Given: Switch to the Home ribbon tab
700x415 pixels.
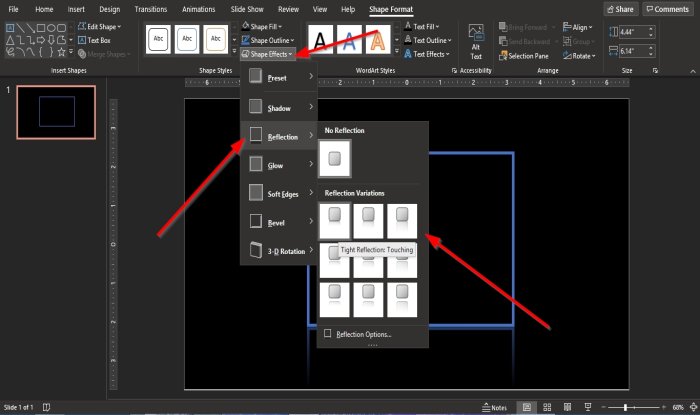Looking at the screenshot, I should [x=44, y=9].
